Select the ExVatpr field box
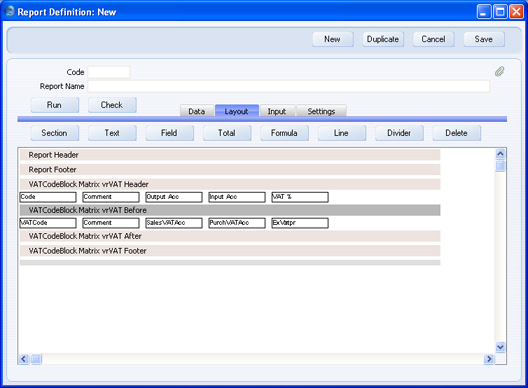The height and width of the screenshot is (388, 528). 300,223
